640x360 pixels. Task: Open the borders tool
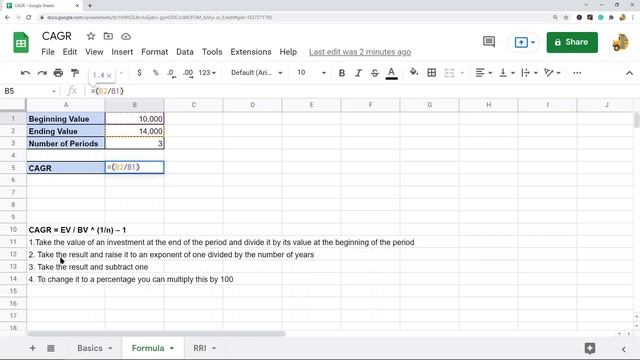431,73
